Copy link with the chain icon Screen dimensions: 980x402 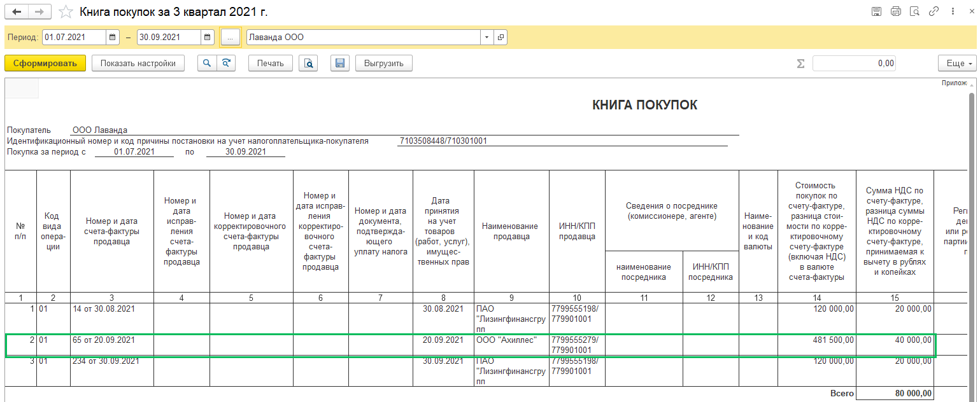coord(934,11)
